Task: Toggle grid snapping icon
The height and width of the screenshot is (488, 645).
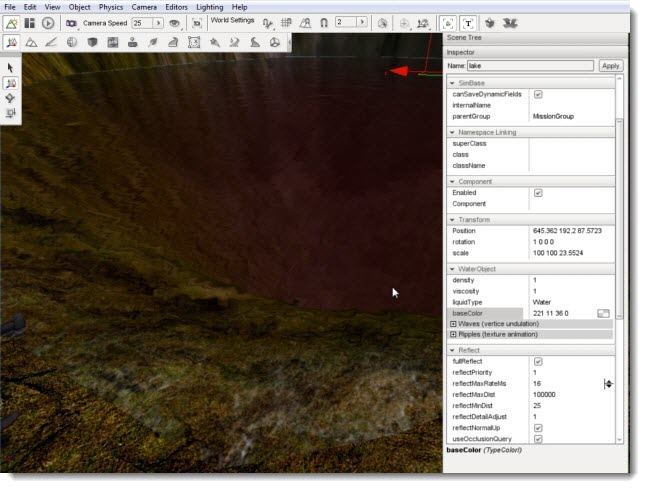Action: pyautogui.click(x=286, y=23)
